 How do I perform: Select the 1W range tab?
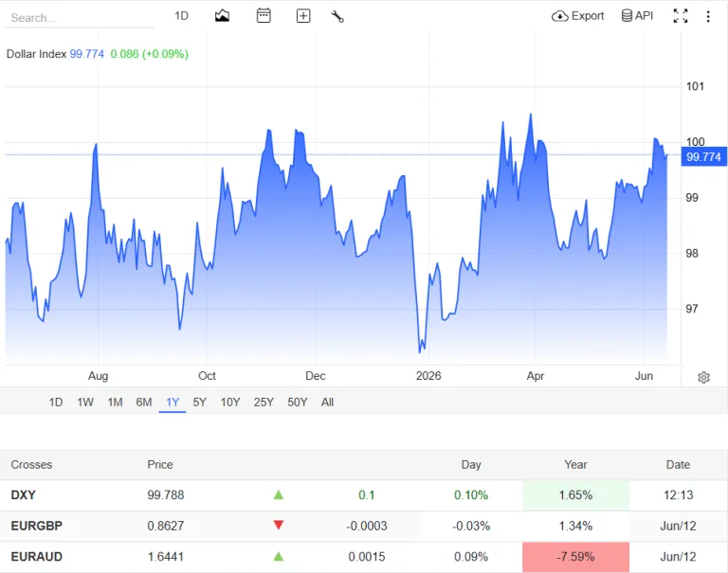pyautogui.click(x=85, y=403)
